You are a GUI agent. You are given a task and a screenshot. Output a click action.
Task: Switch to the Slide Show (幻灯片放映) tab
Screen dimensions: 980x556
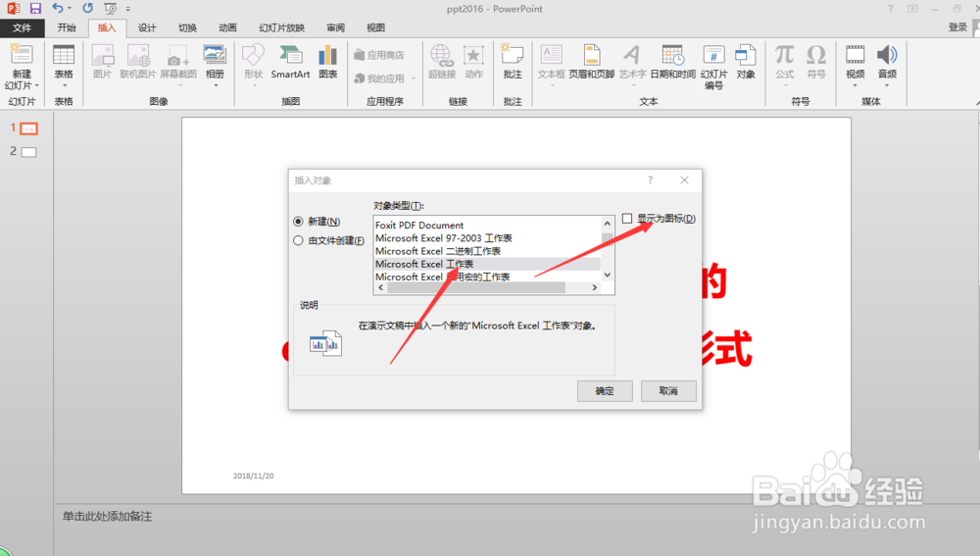click(x=282, y=27)
